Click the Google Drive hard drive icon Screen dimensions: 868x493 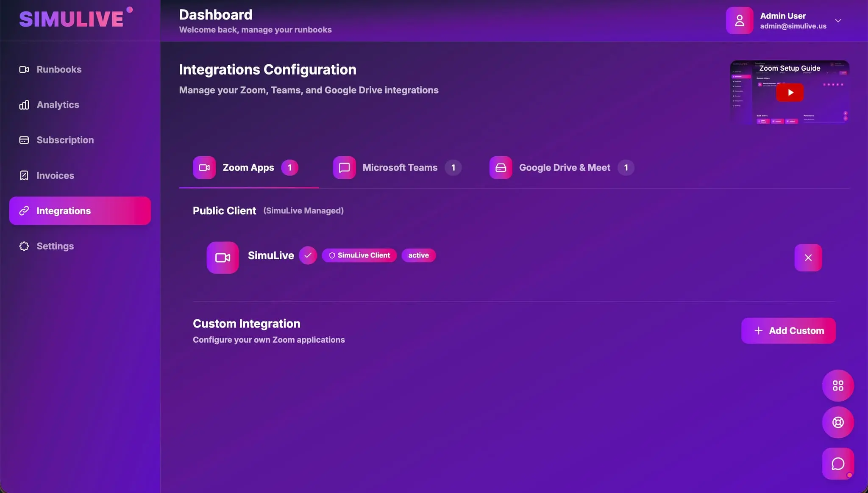pyautogui.click(x=501, y=168)
